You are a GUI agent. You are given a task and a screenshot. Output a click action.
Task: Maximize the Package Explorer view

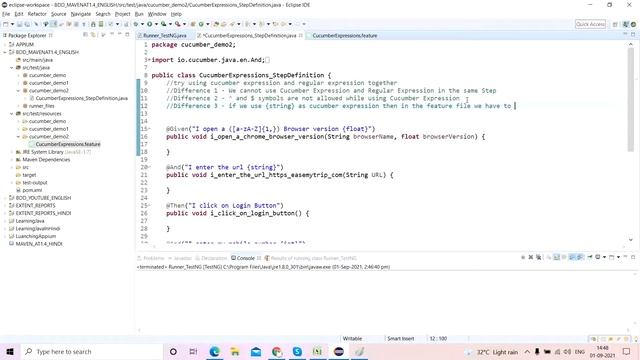tap(127, 35)
